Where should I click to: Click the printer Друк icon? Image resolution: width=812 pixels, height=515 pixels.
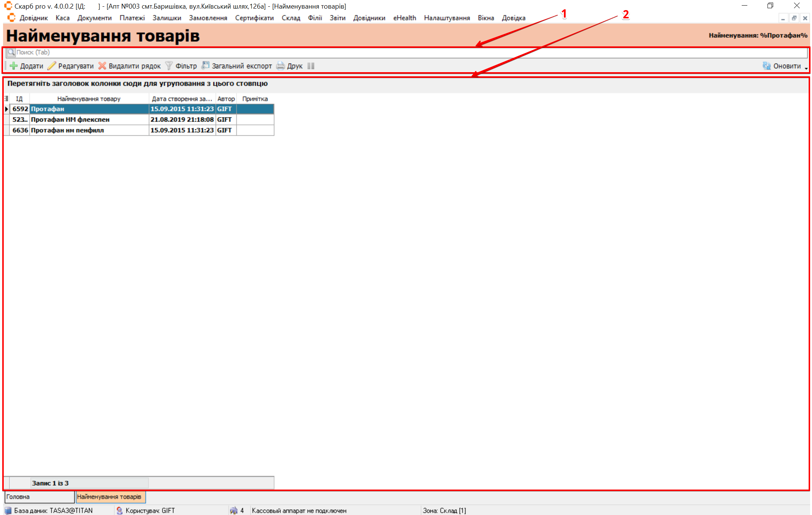point(280,66)
